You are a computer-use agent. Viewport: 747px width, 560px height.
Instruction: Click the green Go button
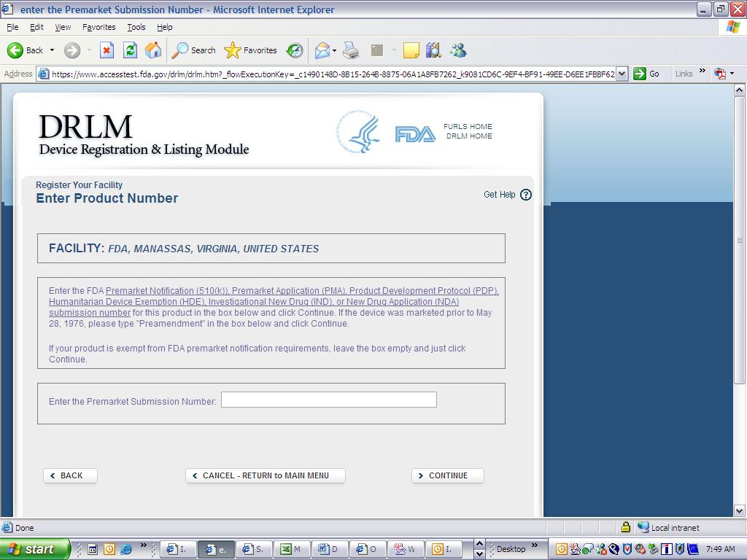(646, 74)
